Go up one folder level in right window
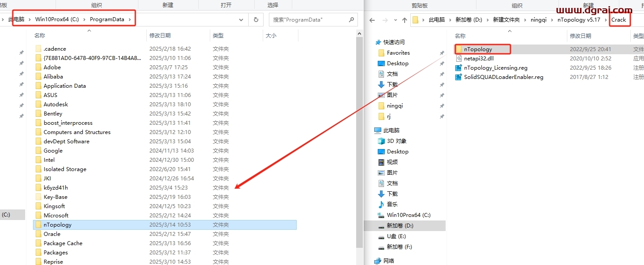 point(405,20)
